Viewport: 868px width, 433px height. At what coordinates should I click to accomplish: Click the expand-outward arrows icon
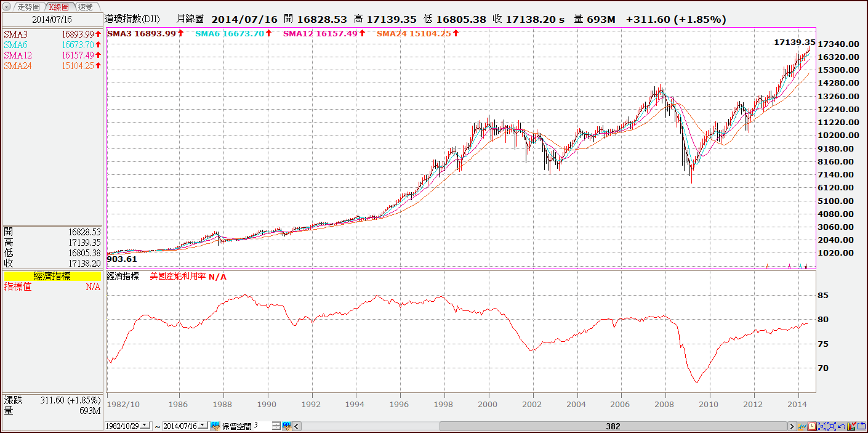pyautogui.click(x=832, y=426)
